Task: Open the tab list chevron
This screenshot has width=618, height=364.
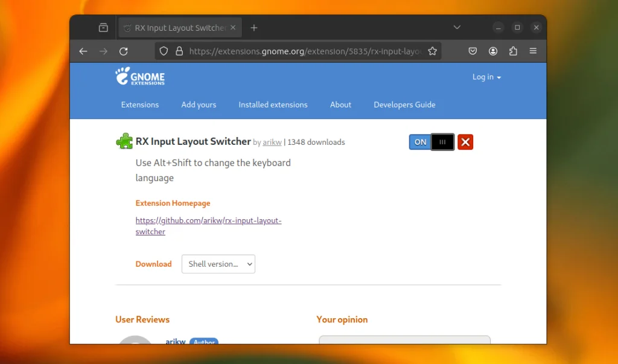Action: click(x=457, y=27)
